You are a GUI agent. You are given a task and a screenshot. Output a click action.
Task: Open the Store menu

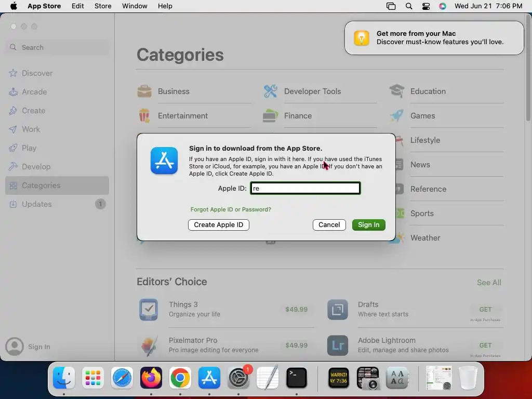click(103, 6)
